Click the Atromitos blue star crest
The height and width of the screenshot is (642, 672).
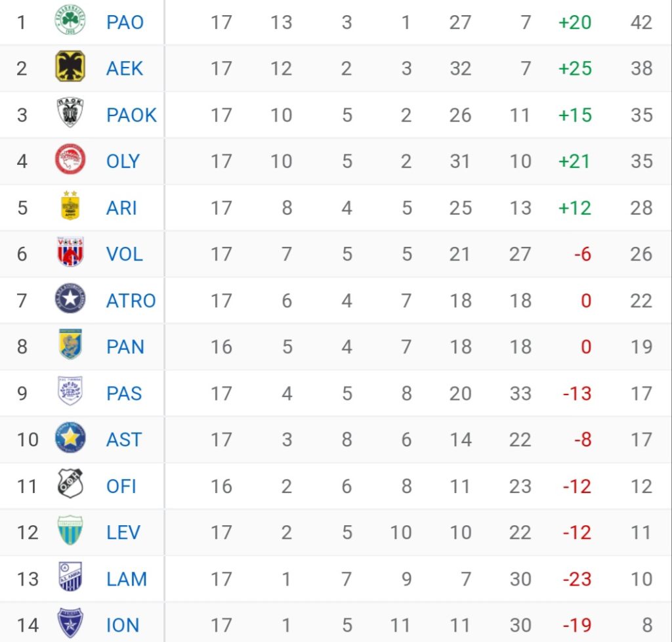(x=70, y=298)
